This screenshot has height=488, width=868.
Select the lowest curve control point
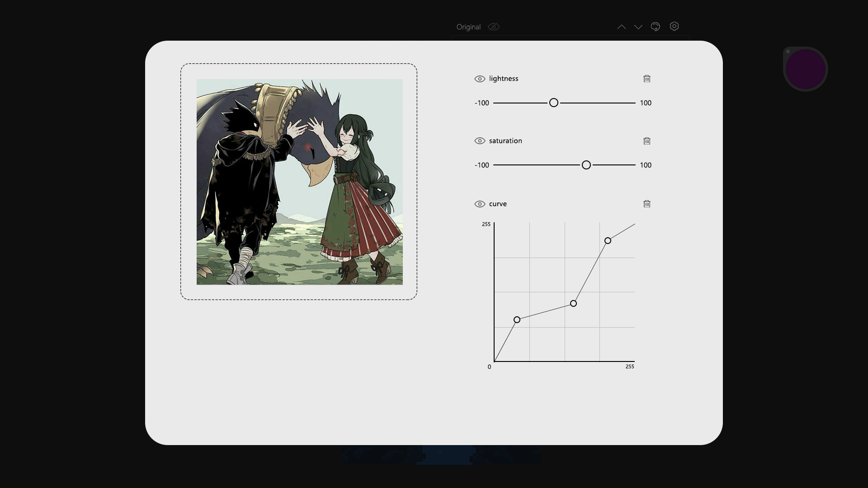pos(517,320)
